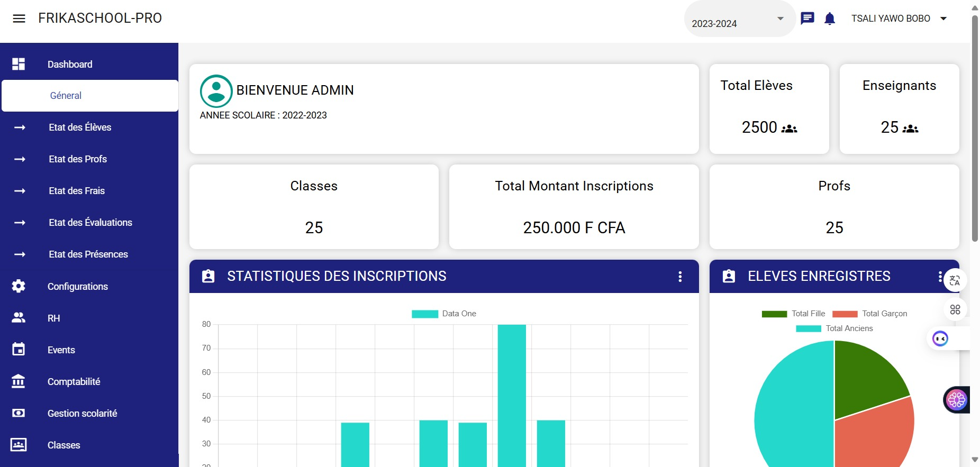Viewport: 980px width, 467px height.
Task: Open the hamburger navigation menu
Action: pos(19,19)
